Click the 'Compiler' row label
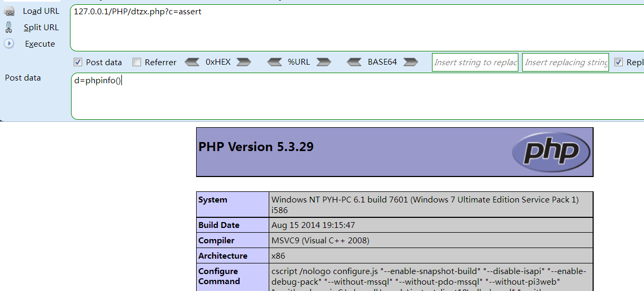This screenshot has height=291, width=644. click(216, 241)
